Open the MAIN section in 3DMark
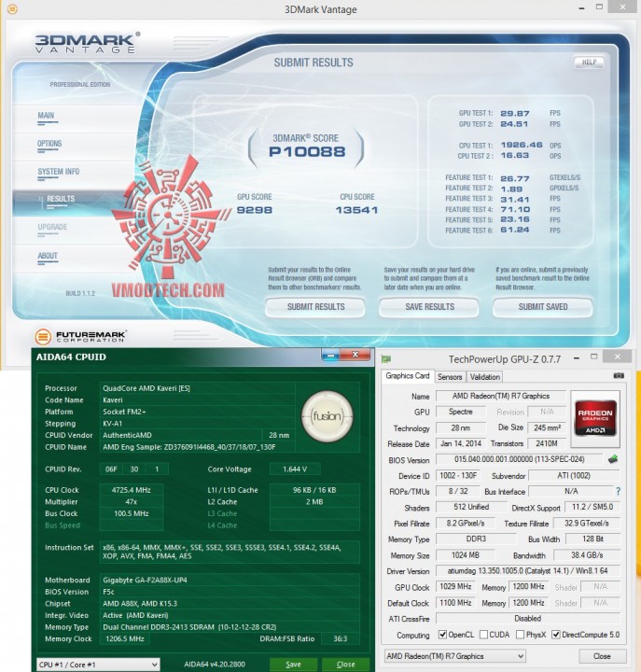The width and height of the screenshot is (641, 672). click(46, 116)
